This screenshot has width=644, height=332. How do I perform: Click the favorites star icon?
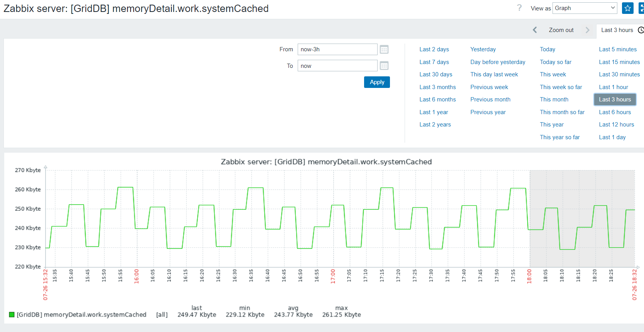627,8
